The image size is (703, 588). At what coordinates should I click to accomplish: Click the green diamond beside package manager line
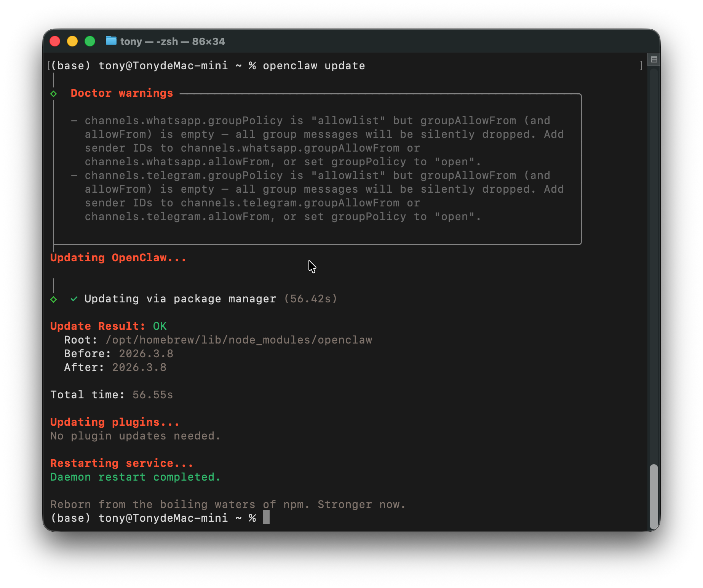pyautogui.click(x=54, y=299)
